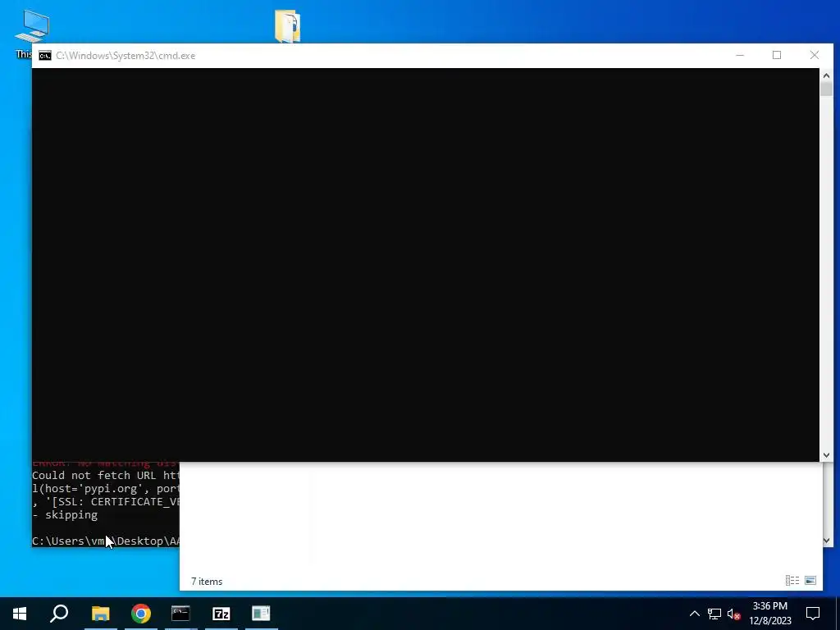Viewport: 840px width, 630px height.
Task: Open taskbar search magnifier
Action: click(59, 614)
